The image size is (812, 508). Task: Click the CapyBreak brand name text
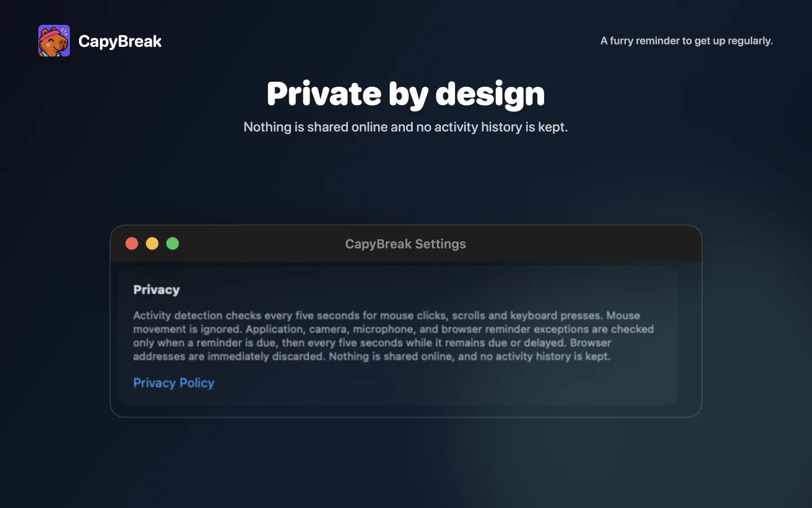(120, 41)
